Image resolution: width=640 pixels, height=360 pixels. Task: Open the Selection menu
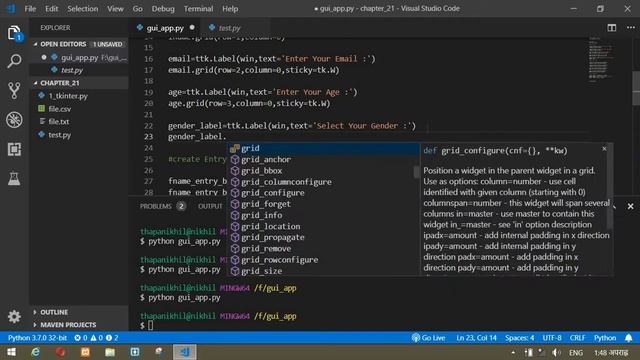point(82,9)
